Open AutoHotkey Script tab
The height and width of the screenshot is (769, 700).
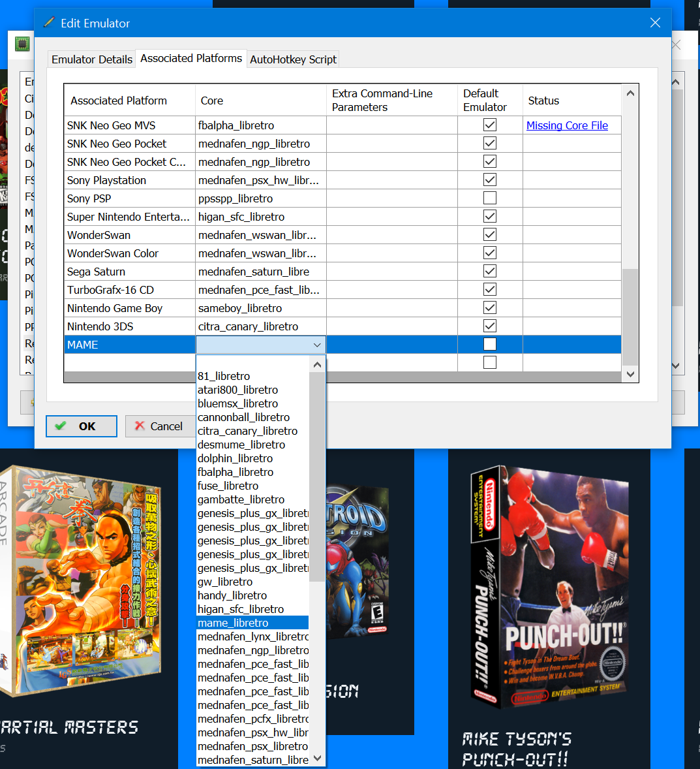coord(293,59)
